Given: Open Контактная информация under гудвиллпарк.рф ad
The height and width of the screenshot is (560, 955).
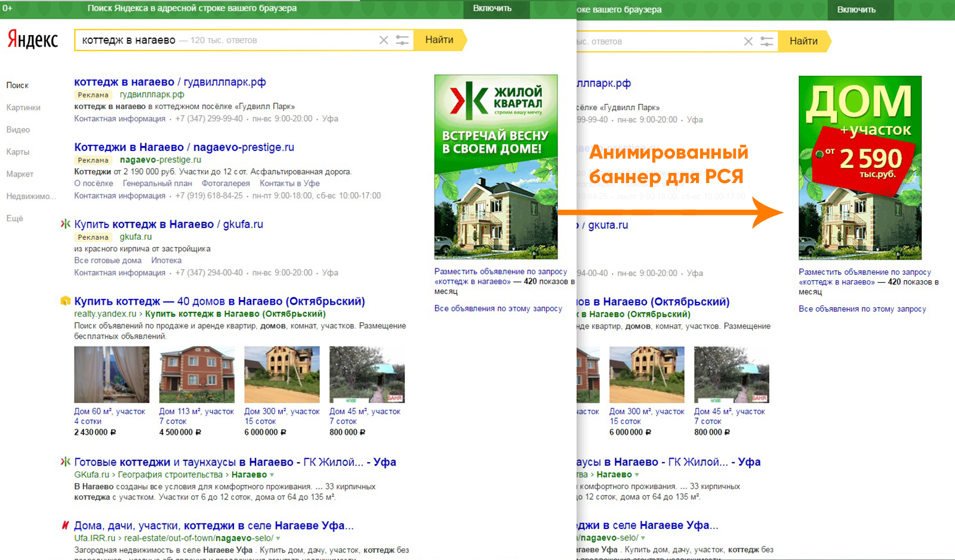Looking at the screenshot, I should coord(120,119).
